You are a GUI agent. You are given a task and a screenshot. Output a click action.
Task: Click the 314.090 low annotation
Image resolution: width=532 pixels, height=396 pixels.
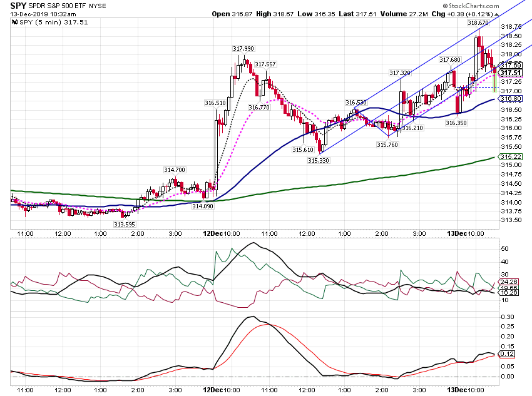point(203,206)
